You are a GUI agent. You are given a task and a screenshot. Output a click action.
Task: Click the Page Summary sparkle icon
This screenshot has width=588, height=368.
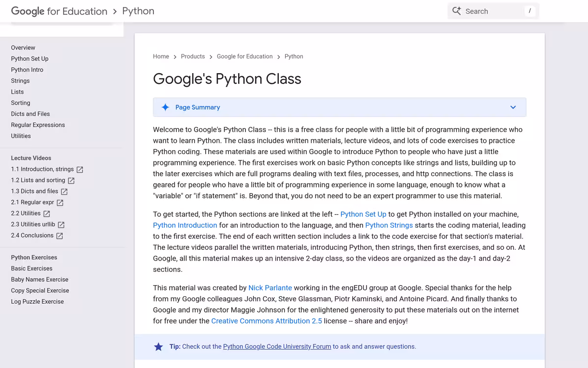[x=166, y=107]
